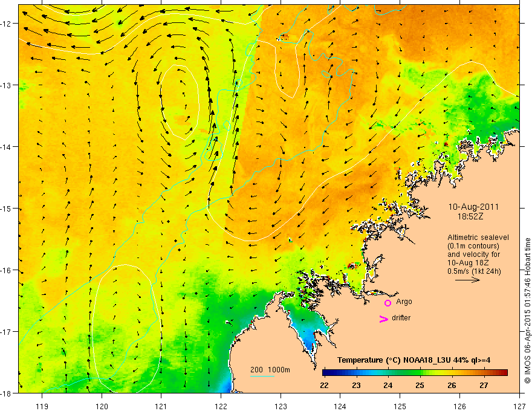Image resolution: width=532 pixels, height=411 pixels.
Task: Click the '(0.1m contours)' caption line
Action: (x=473, y=246)
